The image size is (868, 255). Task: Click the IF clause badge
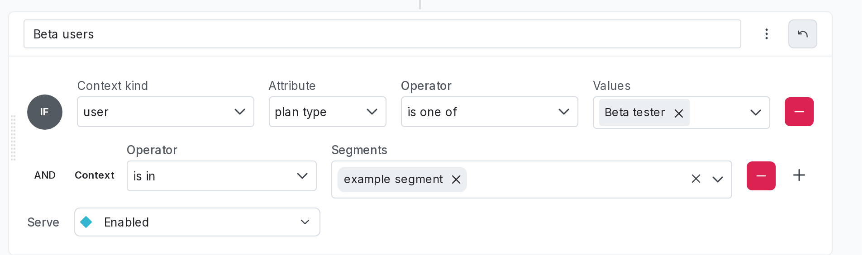[x=44, y=112]
